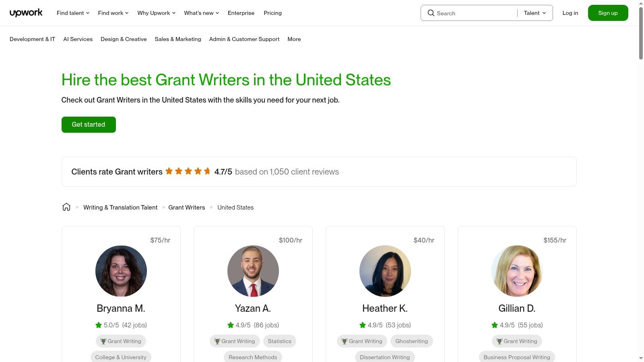Click the '4.7/5' rating value
The height and width of the screenshot is (362, 644).
(x=223, y=172)
